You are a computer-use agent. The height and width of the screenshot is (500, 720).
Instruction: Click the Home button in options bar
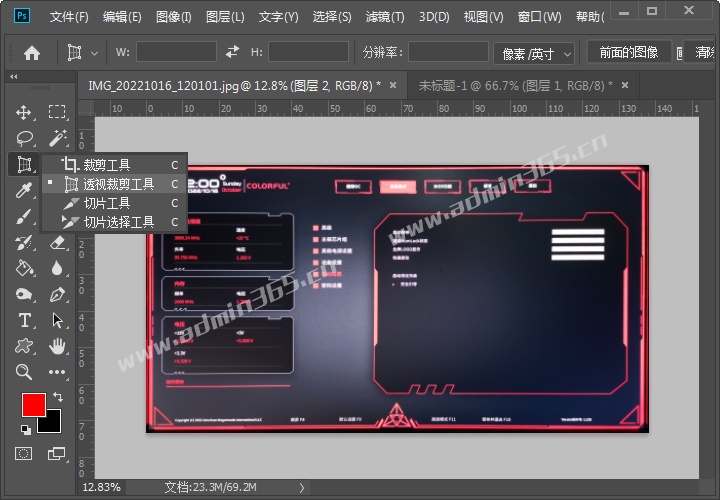32,53
